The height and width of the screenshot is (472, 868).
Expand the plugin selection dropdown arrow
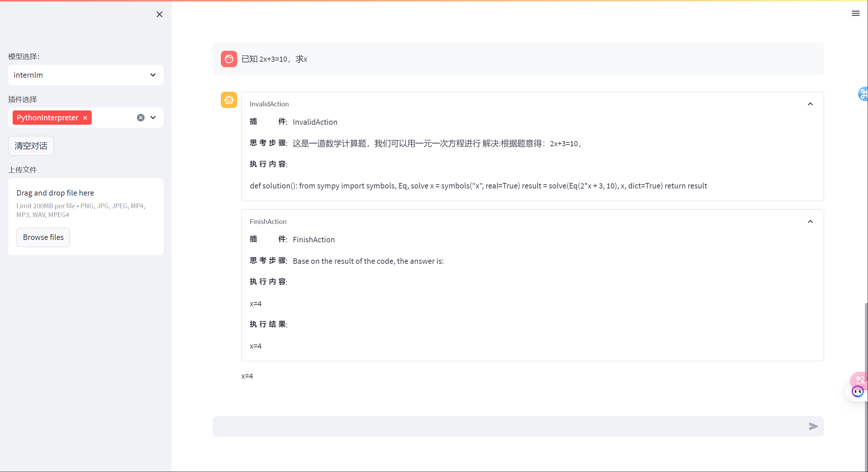click(153, 118)
